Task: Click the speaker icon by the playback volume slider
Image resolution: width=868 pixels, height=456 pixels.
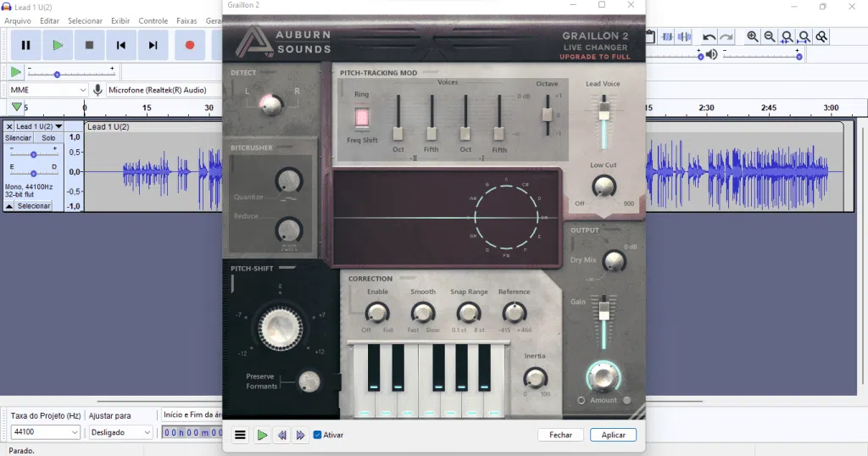Action: [x=712, y=54]
